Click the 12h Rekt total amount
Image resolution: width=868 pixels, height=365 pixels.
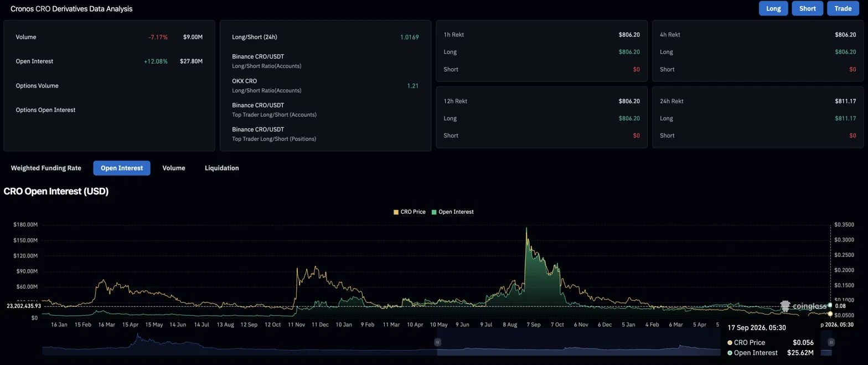629,101
